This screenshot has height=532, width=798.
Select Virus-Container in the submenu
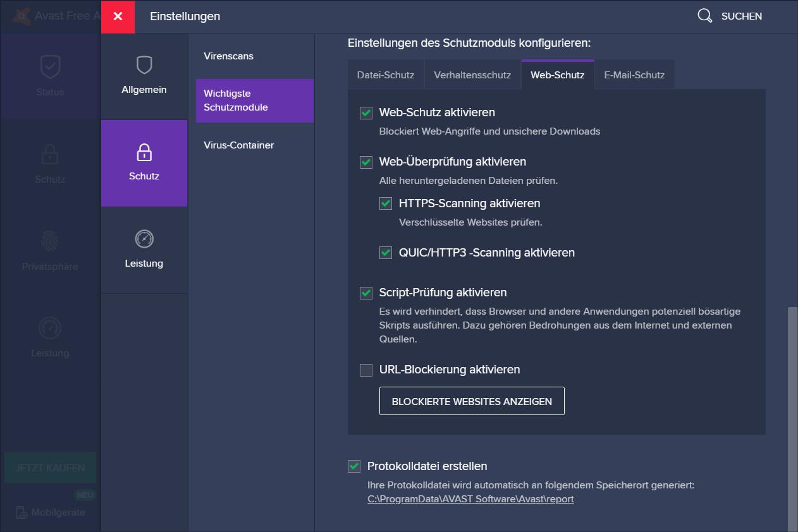pos(239,145)
